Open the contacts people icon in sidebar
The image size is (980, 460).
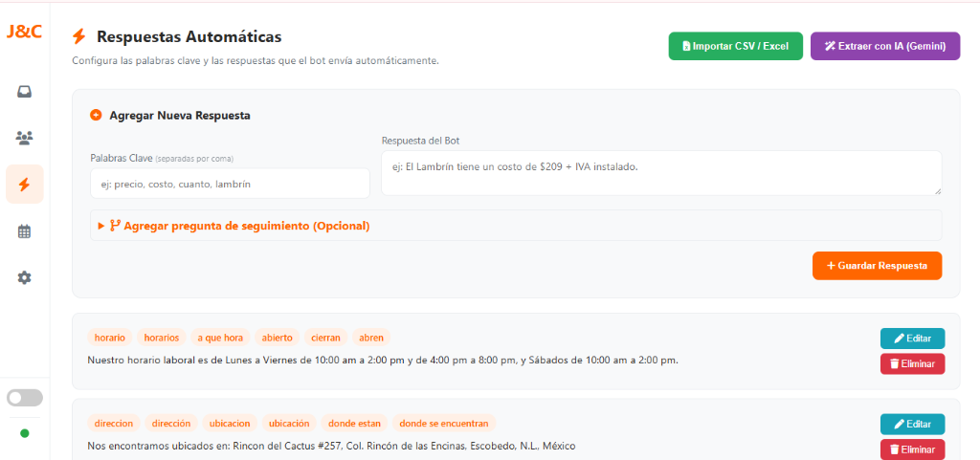click(x=24, y=138)
